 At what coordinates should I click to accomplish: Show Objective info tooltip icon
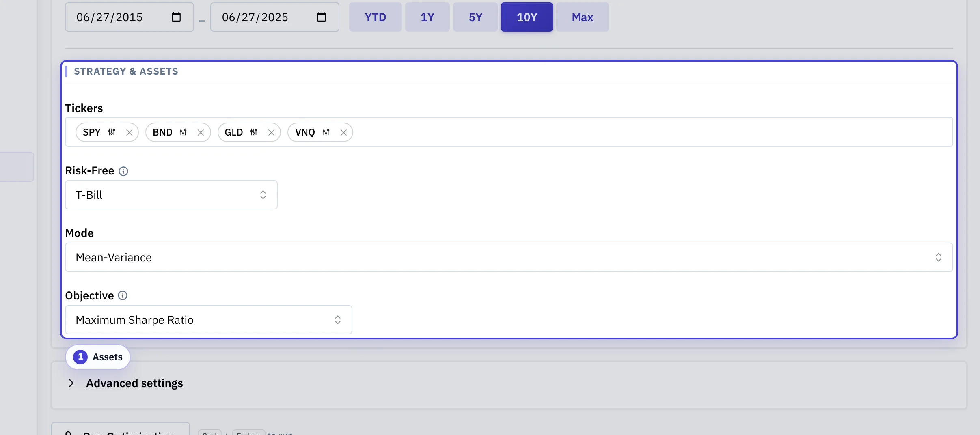pyautogui.click(x=123, y=295)
